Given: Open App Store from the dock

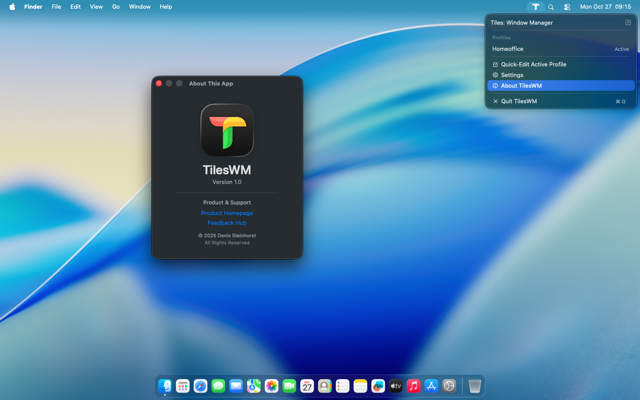Looking at the screenshot, I should coord(432,386).
